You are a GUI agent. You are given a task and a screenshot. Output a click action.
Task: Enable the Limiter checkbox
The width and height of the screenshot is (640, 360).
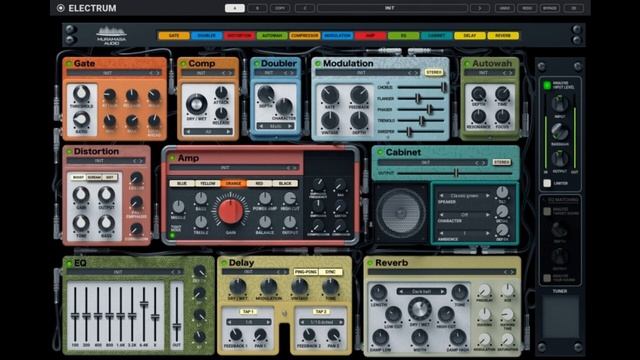click(547, 183)
